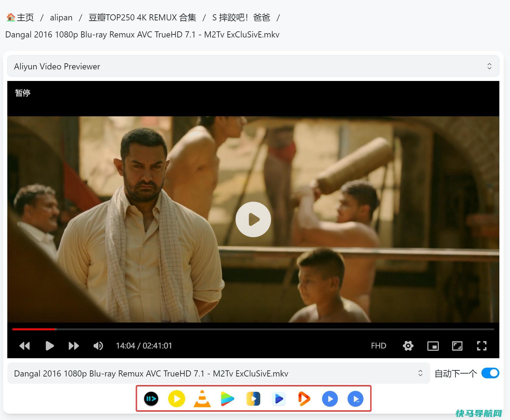Fast forward the video
The height and width of the screenshot is (420, 510).
click(74, 346)
